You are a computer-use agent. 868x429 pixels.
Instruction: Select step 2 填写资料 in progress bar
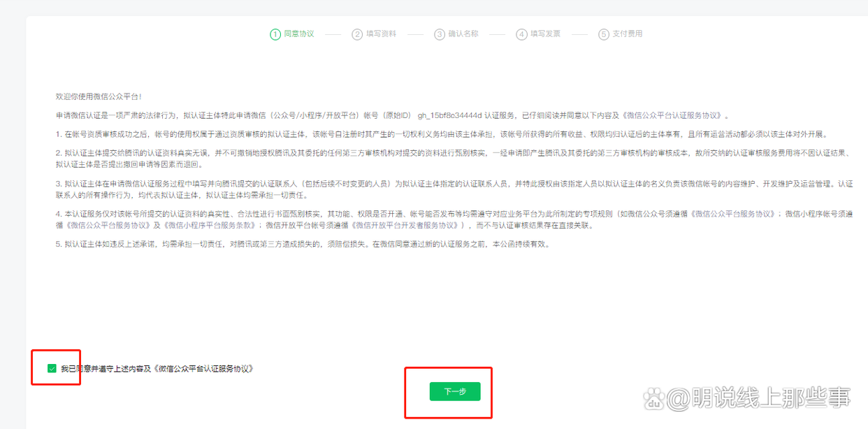point(374,34)
